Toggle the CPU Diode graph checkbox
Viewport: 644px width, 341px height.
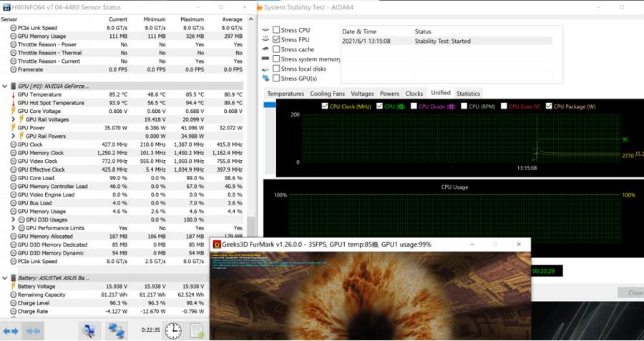click(413, 107)
